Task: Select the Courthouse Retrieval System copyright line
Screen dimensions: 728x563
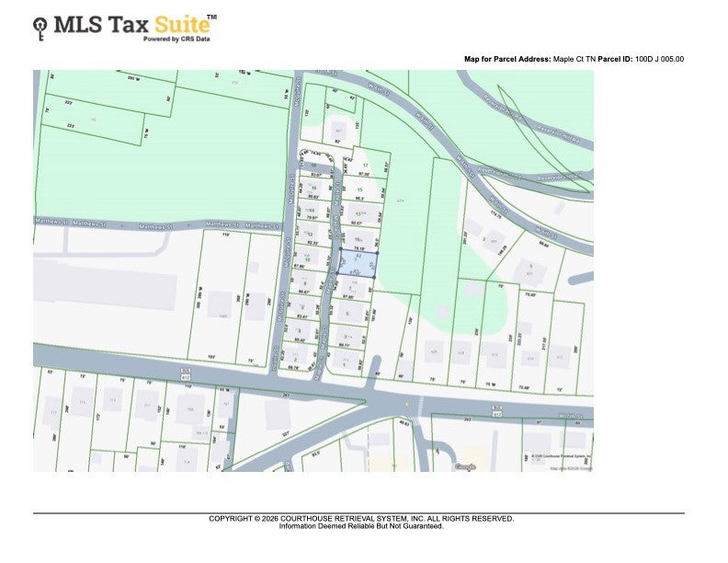Action: [x=361, y=519]
